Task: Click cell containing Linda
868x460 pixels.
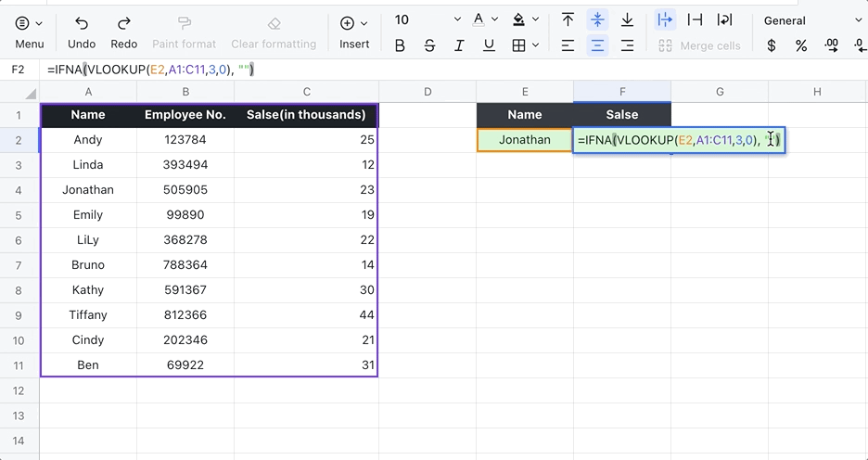Action: click(x=88, y=165)
